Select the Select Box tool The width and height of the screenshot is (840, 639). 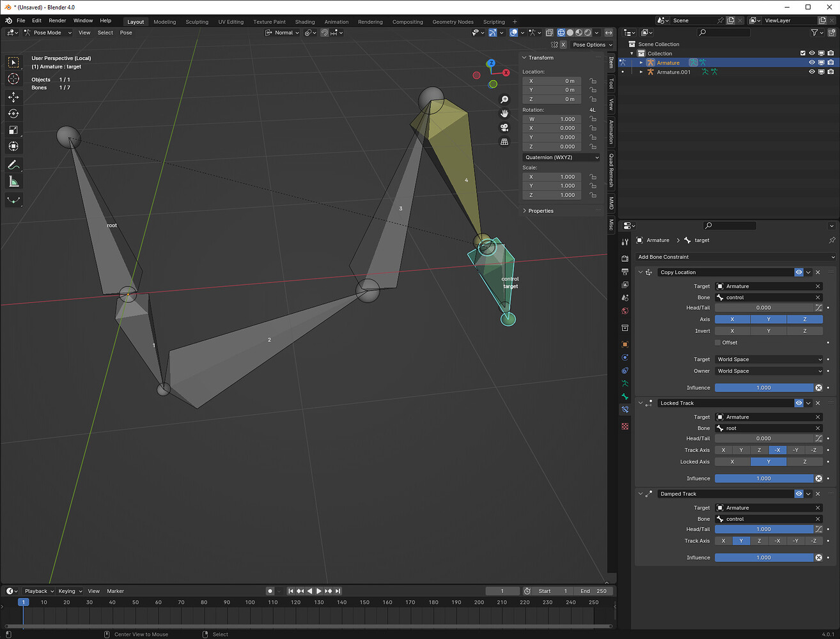pos(13,62)
